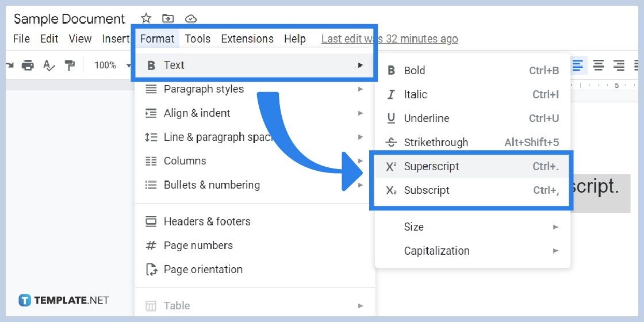
Task: Click the Page numbers hash icon
Action: (151, 246)
